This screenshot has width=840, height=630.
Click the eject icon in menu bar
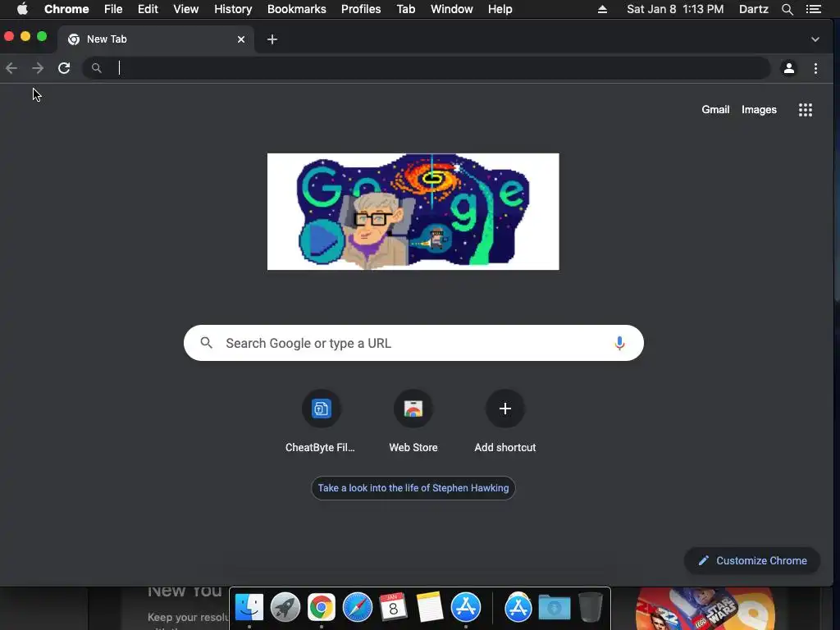602,9
